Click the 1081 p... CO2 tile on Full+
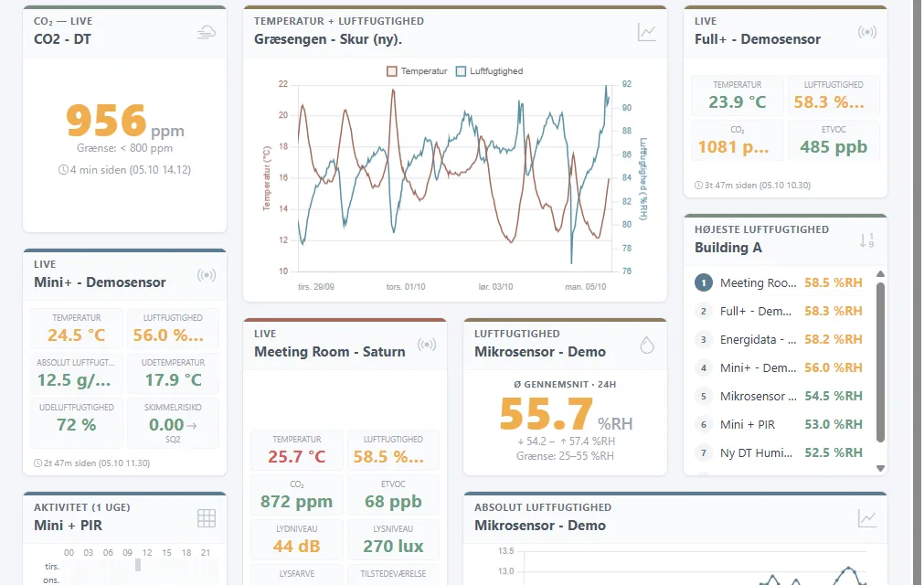Image resolution: width=924 pixels, height=585 pixels. pyautogui.click(x=738, y=140)
